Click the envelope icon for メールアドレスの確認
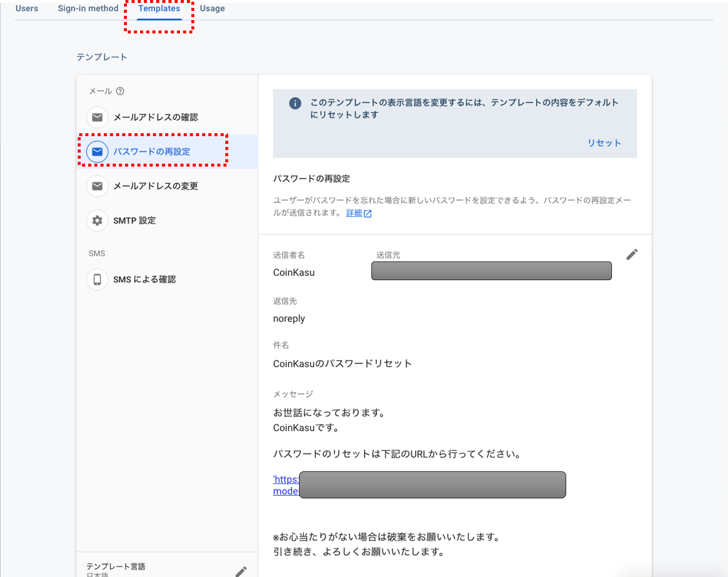This screenshot has height=577, width=728. click(x=97, y=117)
